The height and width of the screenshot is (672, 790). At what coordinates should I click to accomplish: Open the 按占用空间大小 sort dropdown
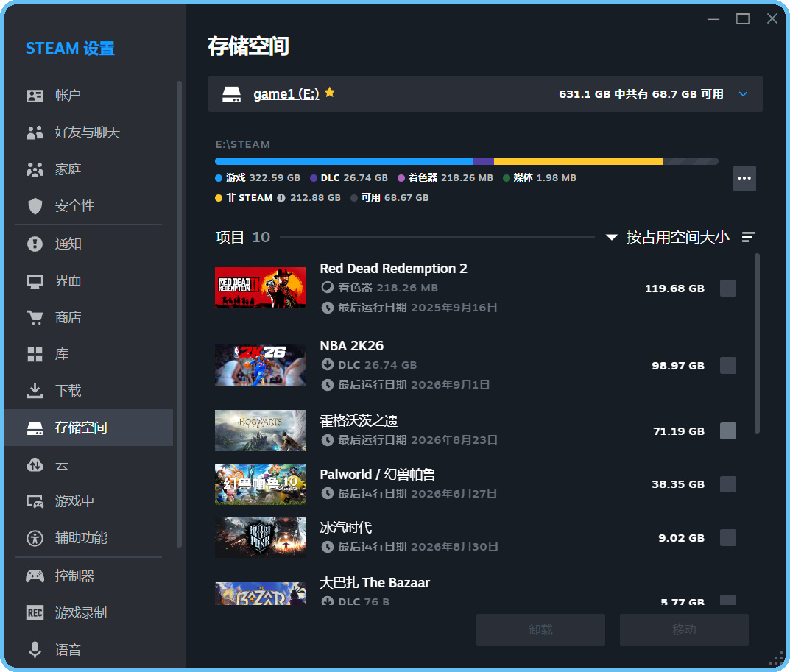668,237
